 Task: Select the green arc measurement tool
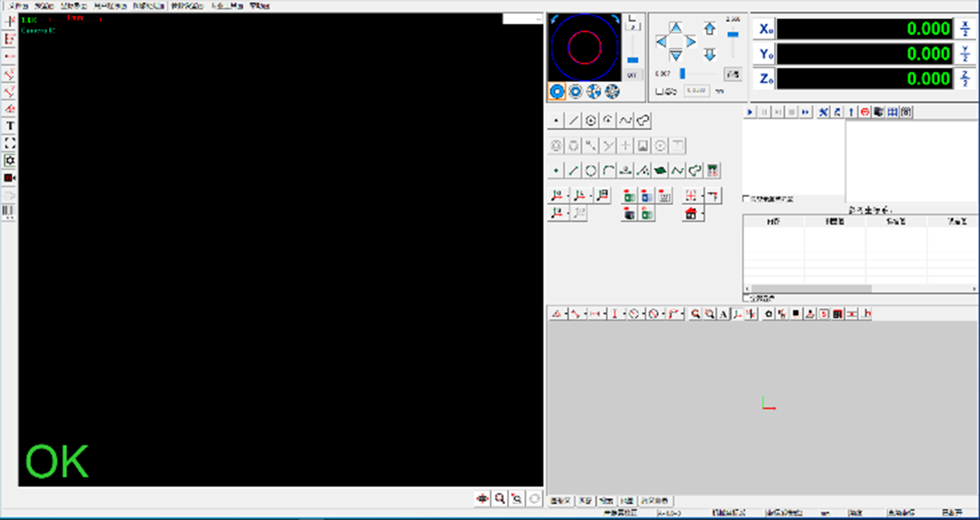point(608,171)
